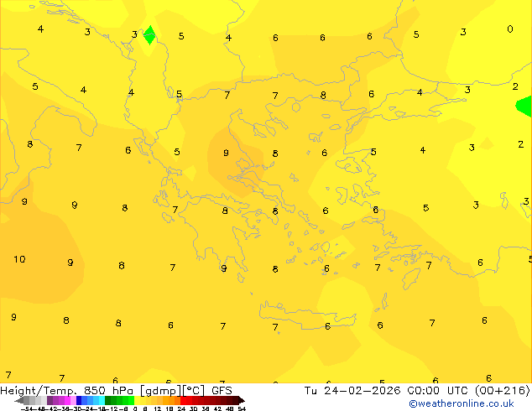The width and height of the screenshot is (532, 411).
Task: Click the '24' label under the color scale
Action: 181,408
